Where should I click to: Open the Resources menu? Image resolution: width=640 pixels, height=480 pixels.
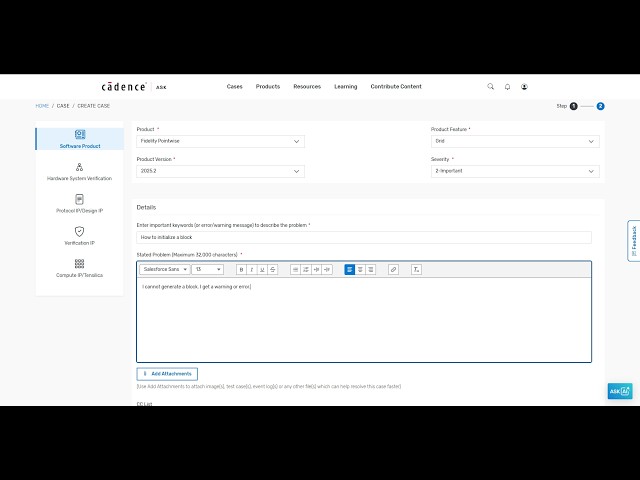(307, 87)
